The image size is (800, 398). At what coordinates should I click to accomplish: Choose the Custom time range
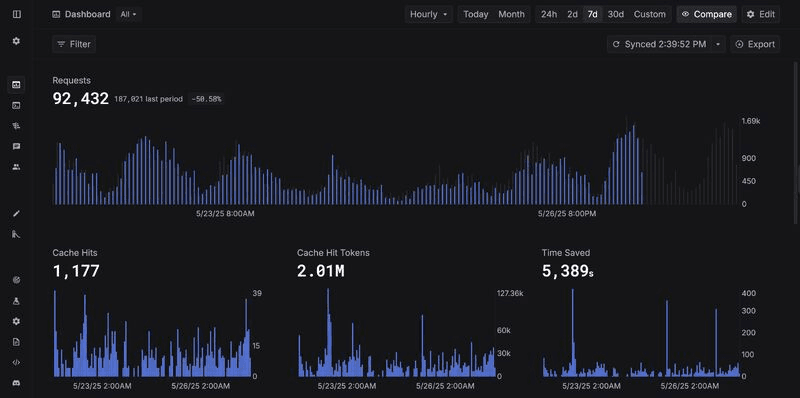pos(649,14)
